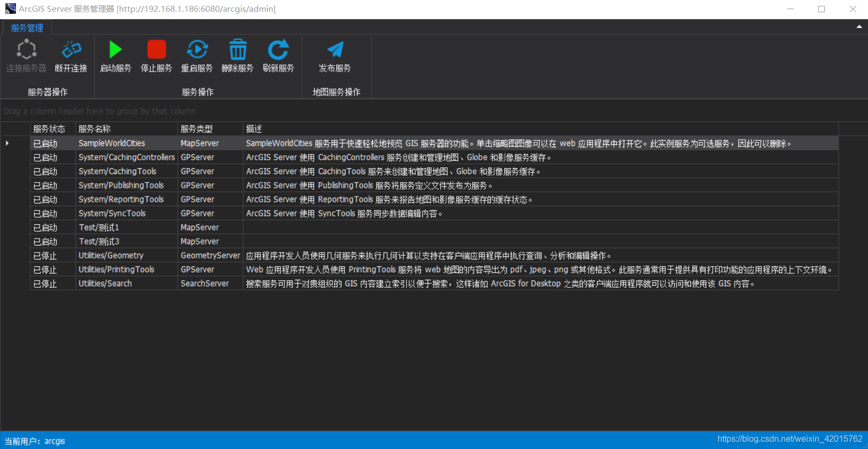
Task: Collapse the ribbon with the top-right arrow
Action: click(859, 27)
